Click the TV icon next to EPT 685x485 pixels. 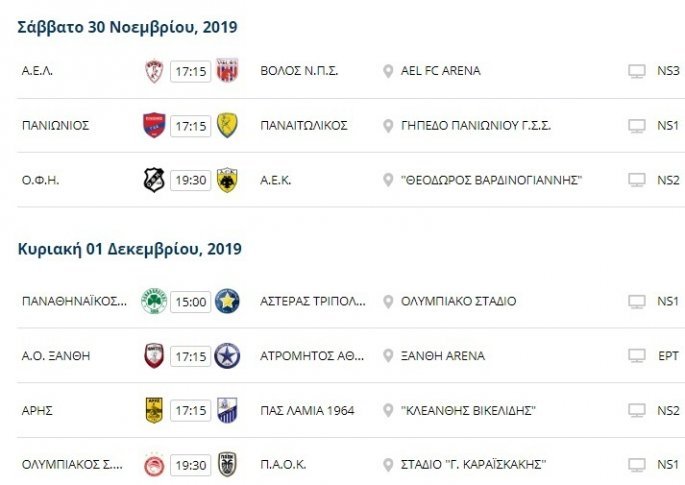point(636,356)
